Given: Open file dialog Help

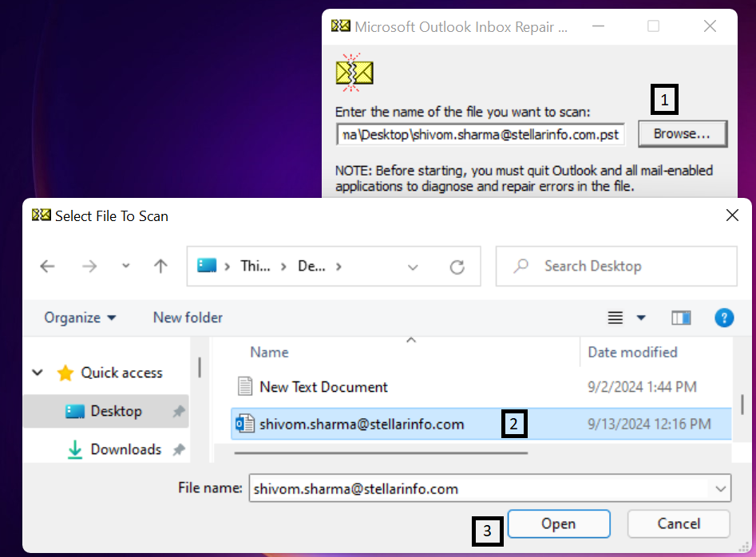Looking at the screenshot, I should tap(724, 318).
